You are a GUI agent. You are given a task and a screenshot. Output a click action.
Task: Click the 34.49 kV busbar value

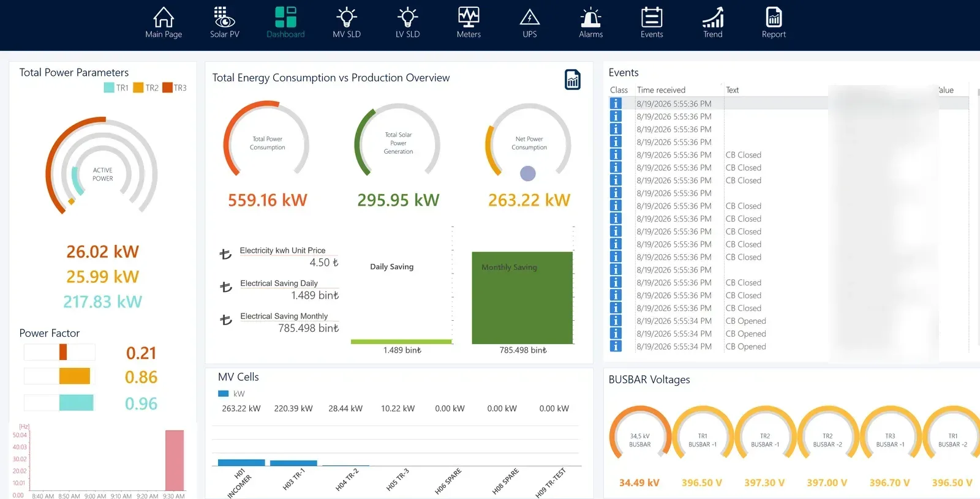(639, 482)
